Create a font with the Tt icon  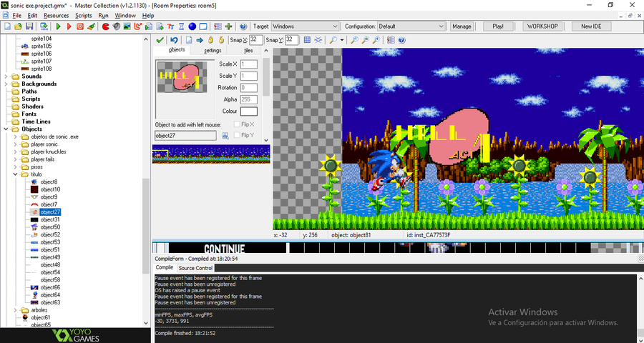tap(170, 26)
